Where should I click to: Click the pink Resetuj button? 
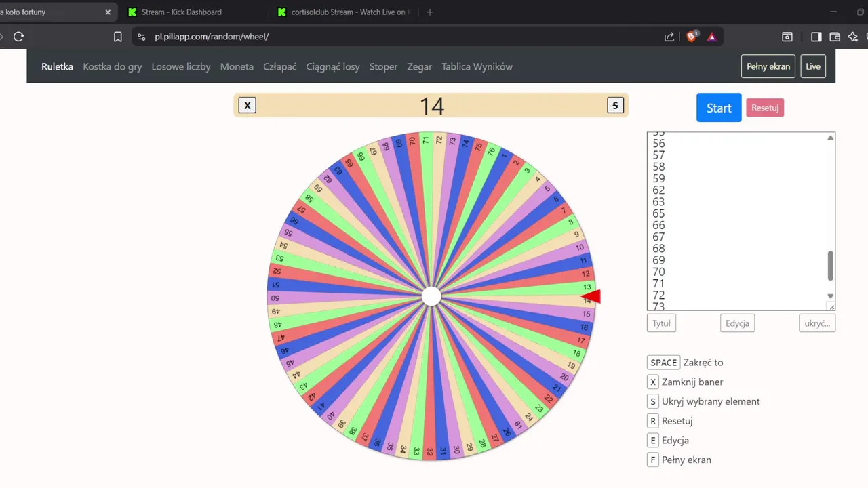click(765, 108)
